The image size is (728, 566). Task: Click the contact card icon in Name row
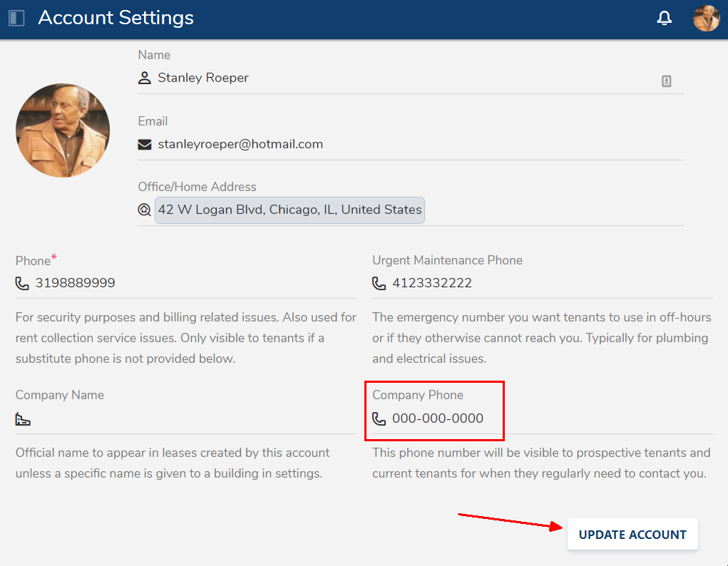click(666, 81)
